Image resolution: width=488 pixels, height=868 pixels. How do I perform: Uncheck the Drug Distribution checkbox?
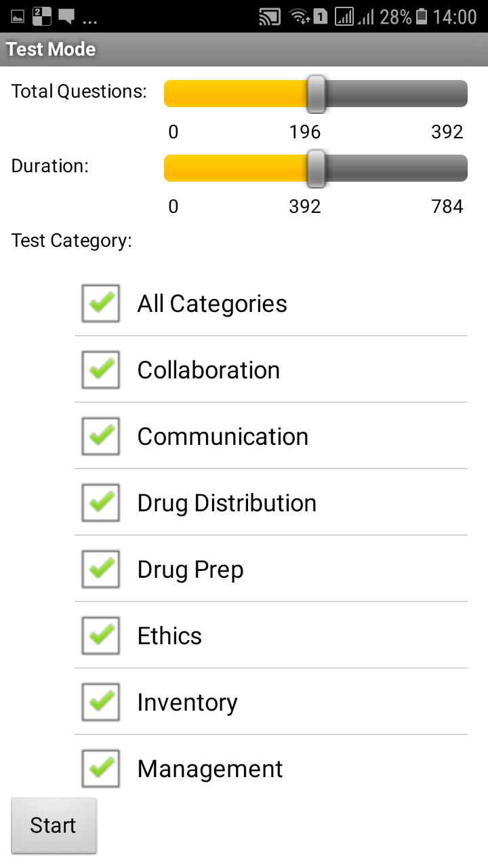tap(101, 502)
